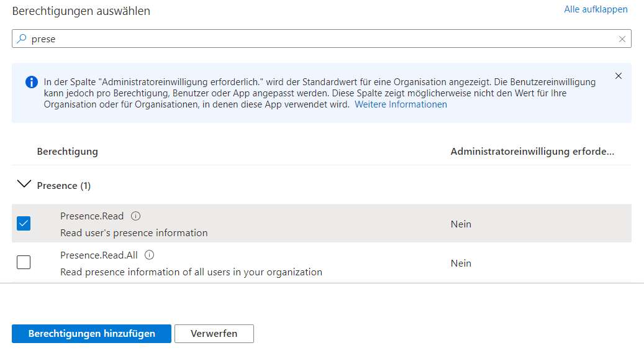Click 'Read presence information of all users' description
This screenshot has width=644, height=353.
coord(191,272)
